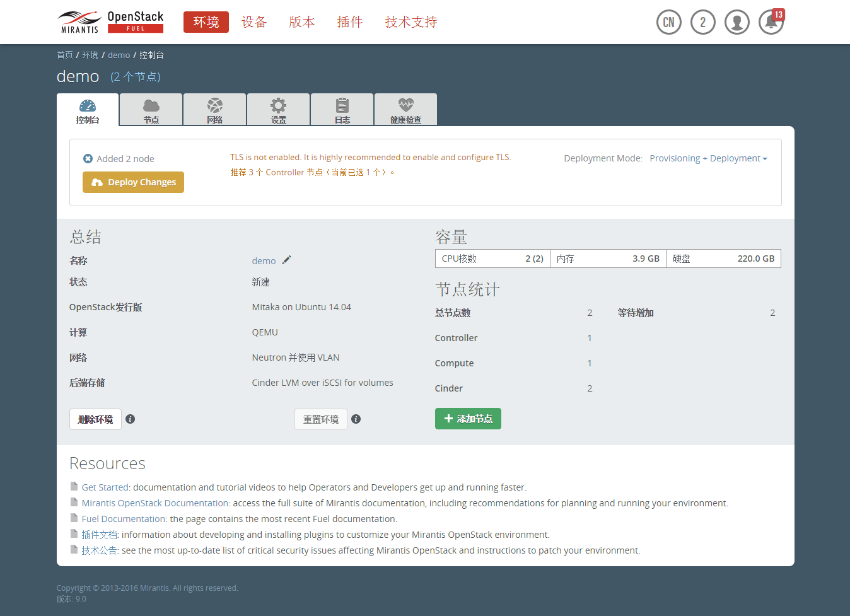
Task: Click the QEMU compute value
Action: [x=265, y=332]
